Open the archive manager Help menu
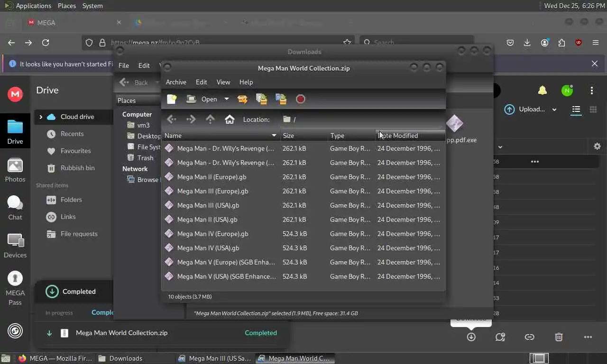Image resolution: width=607 pixels, height=364 pixels. [x=246, y=82]
